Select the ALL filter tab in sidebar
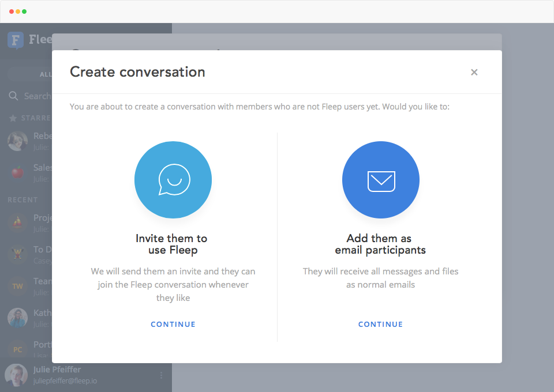Screen dimensions: 554x392 46,74
